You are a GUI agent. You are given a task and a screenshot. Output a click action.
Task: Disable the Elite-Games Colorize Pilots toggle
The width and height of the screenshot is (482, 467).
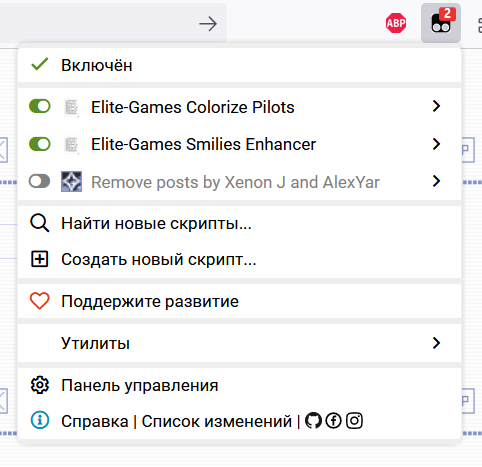[x=40, y=107]
